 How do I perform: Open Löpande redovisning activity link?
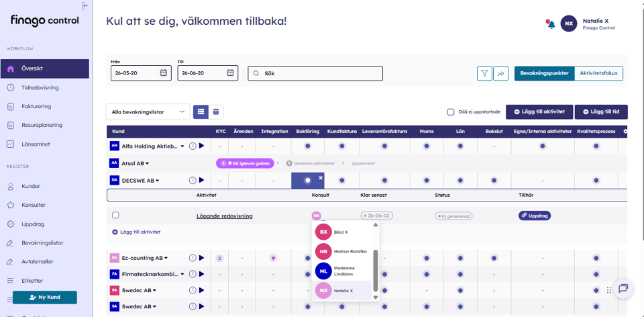(x=225, y=216)
